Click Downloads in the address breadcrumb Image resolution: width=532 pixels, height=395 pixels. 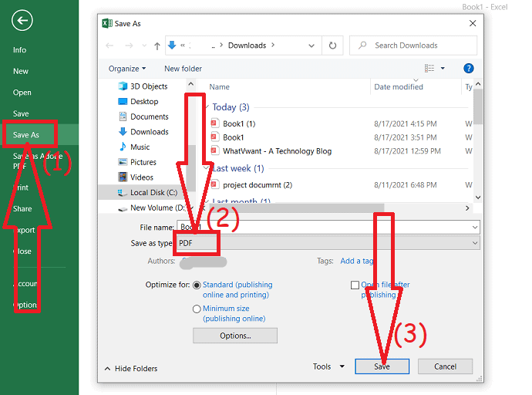coord(247,46)
